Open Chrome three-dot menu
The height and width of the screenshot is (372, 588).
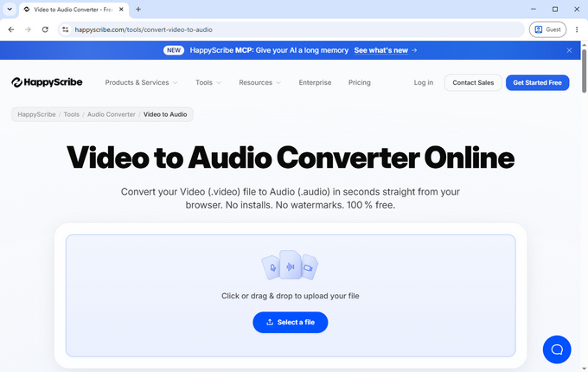pyautogui.click(x=577, y=29)
